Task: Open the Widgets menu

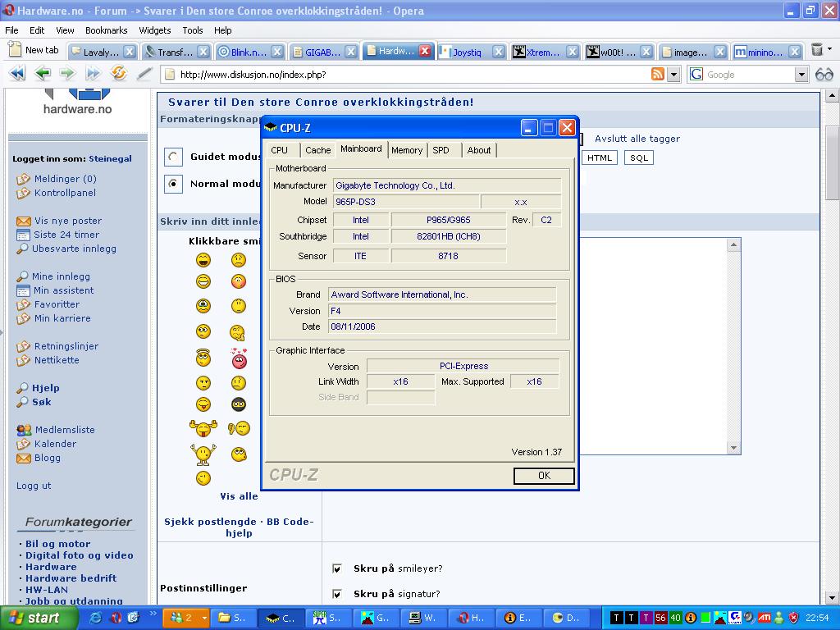Action: click(155, 30)
